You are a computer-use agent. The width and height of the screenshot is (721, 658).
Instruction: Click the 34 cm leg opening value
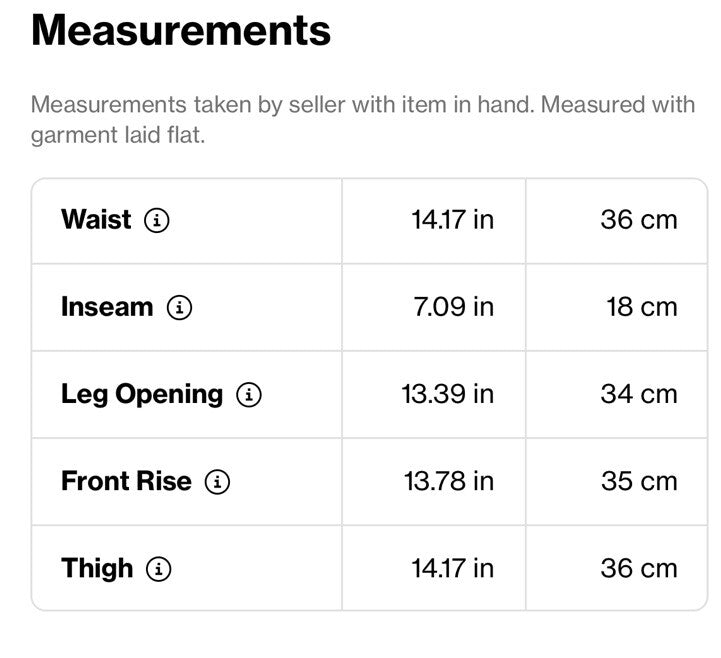pyautogui.click(x=639, y=395)
